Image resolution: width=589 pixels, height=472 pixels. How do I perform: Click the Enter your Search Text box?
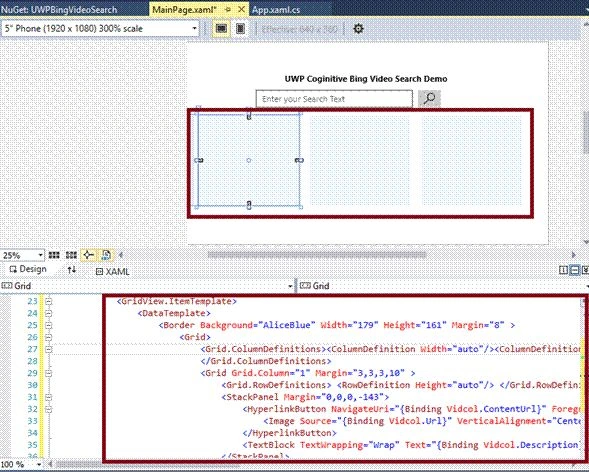(334, 99)
